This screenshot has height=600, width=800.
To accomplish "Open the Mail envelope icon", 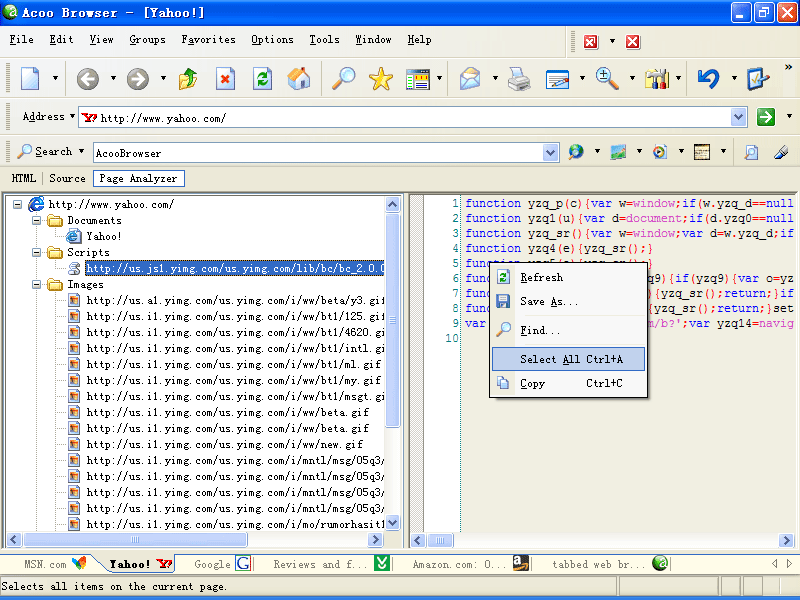I will click(470, 79).
